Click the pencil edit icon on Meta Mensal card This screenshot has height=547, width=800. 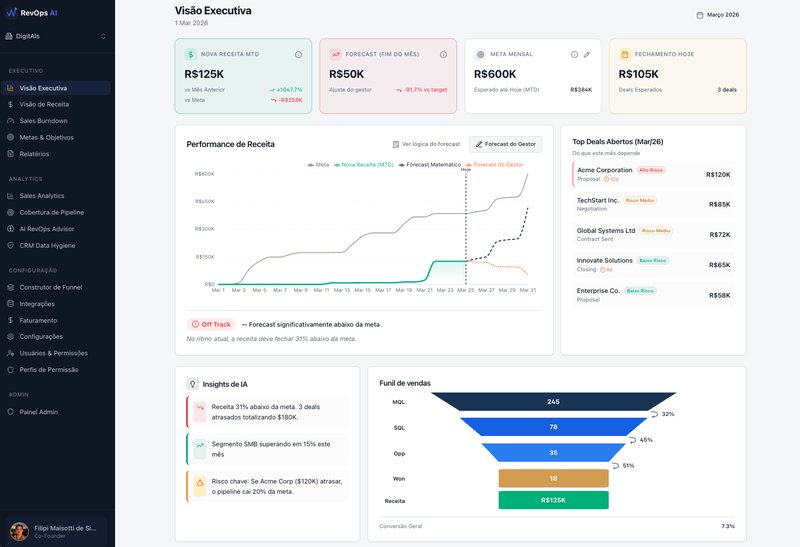point(587,54)
